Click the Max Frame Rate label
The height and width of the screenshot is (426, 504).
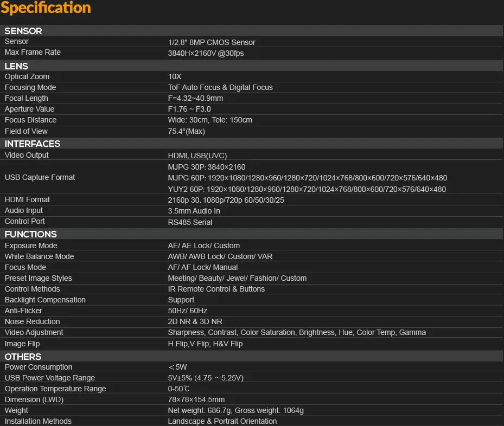33,53
